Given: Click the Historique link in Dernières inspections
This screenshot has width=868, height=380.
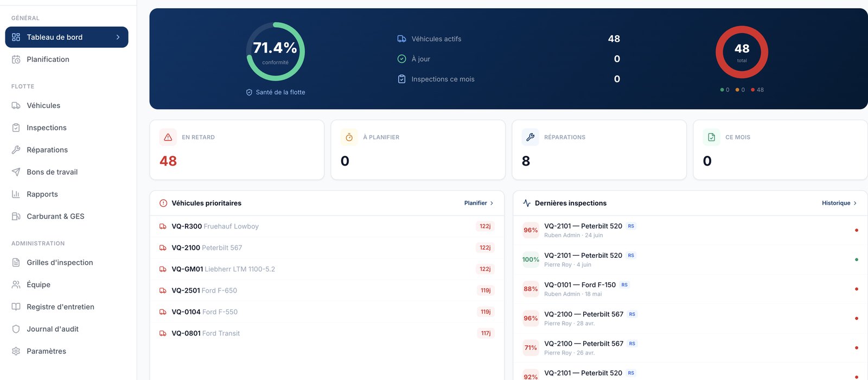Looking at the screenshot, I should click(836, 203).
